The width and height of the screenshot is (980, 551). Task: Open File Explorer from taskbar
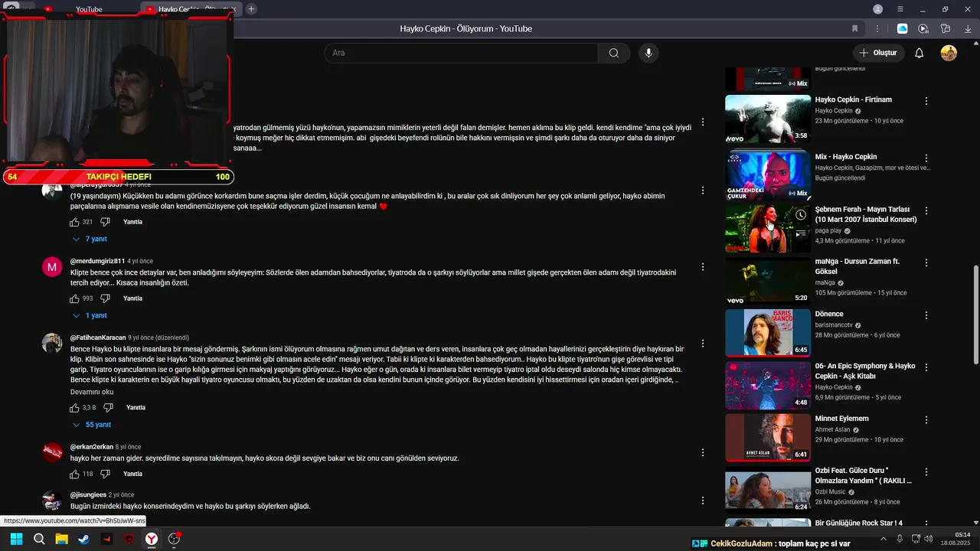61,539
